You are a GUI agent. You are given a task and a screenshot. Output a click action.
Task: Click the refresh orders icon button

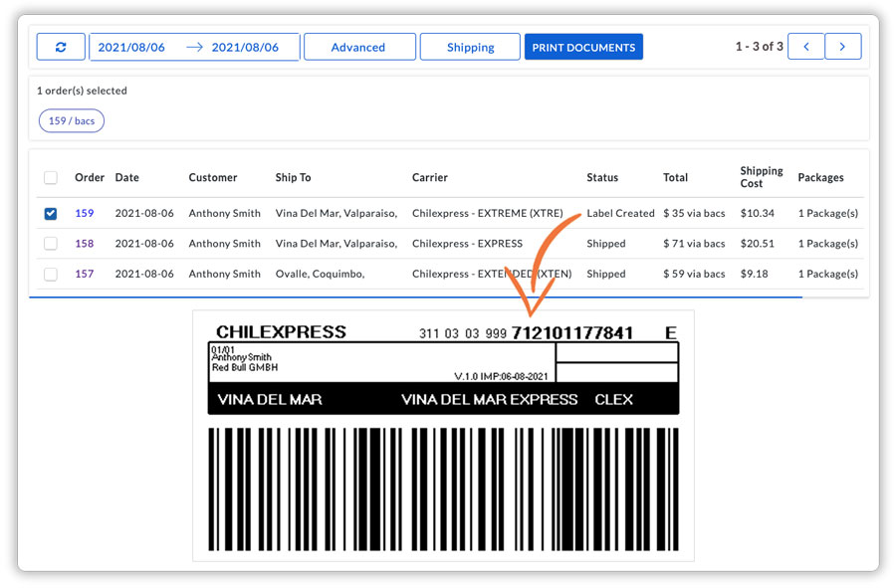[x=61, y=47]
